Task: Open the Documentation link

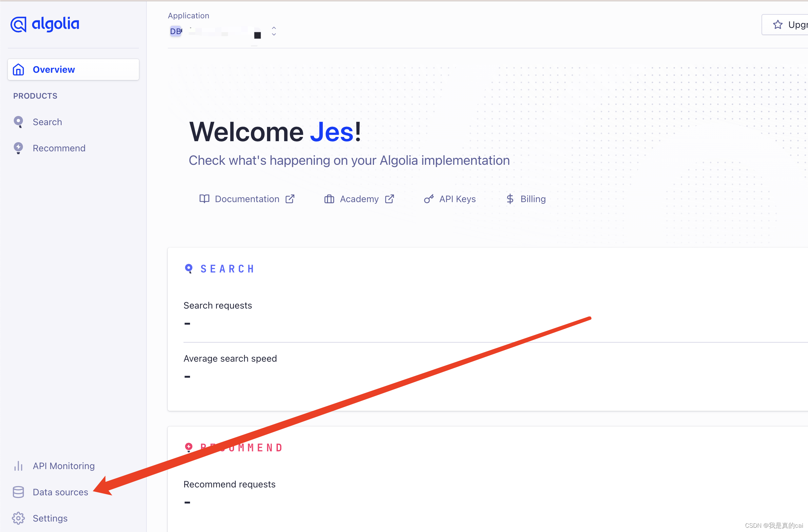Action: 247,199
